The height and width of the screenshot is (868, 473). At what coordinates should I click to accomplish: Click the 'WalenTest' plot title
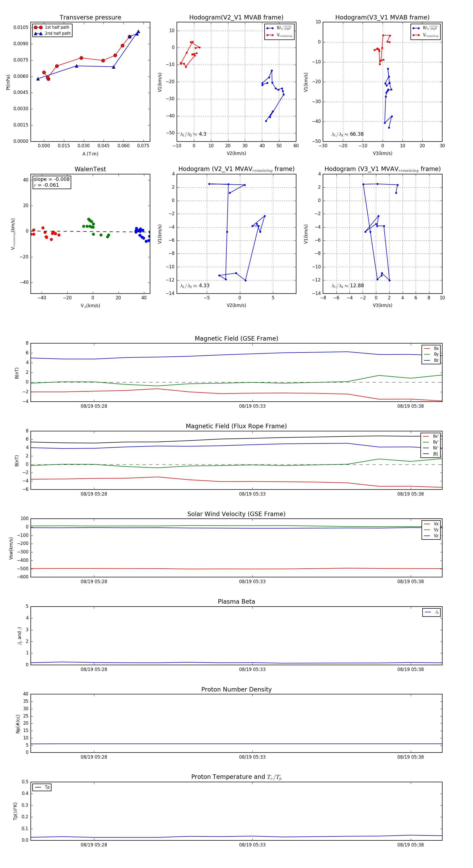point(90,169)
